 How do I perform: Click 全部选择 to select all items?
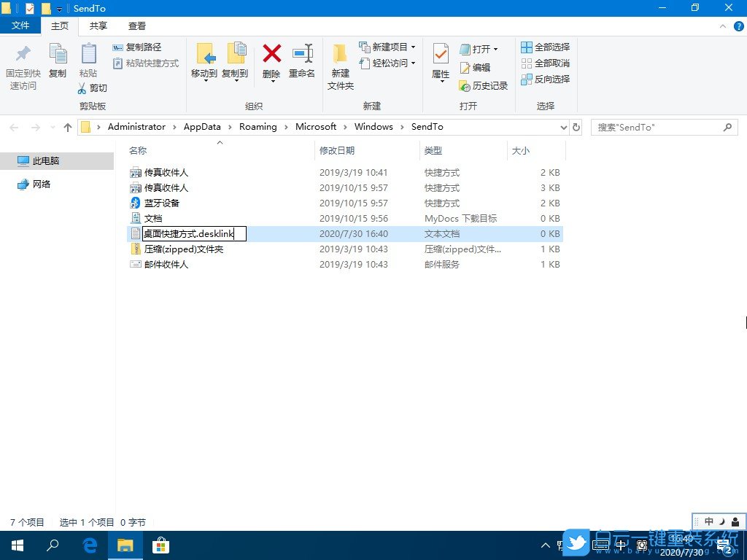[545, 47]
